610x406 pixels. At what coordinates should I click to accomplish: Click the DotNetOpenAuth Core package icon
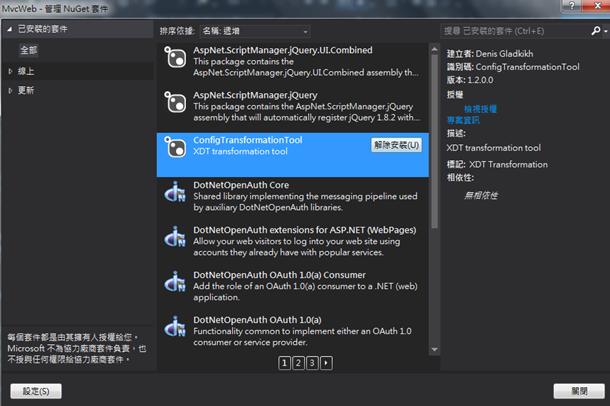[175, 192]
